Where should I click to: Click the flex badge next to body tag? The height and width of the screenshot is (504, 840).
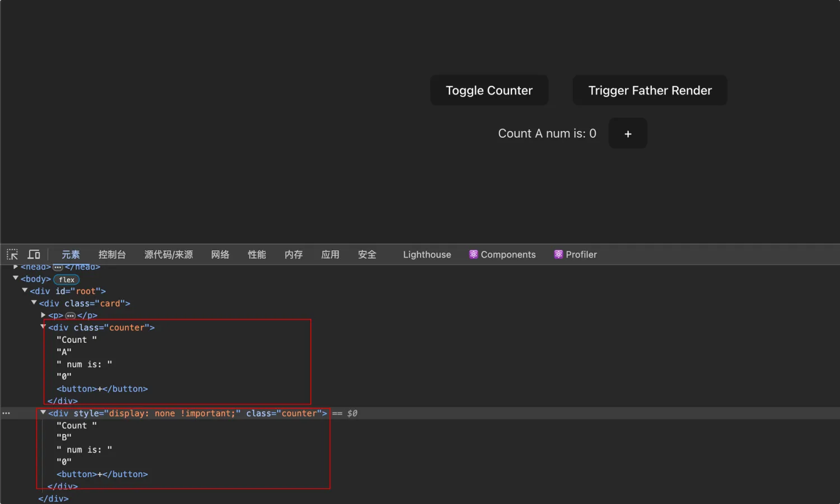pyautogui.click(x=66, y=279)
